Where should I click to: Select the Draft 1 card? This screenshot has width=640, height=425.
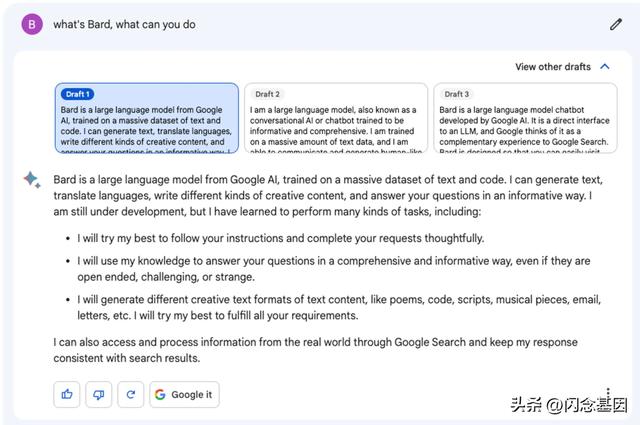click(x=146, y=119)
